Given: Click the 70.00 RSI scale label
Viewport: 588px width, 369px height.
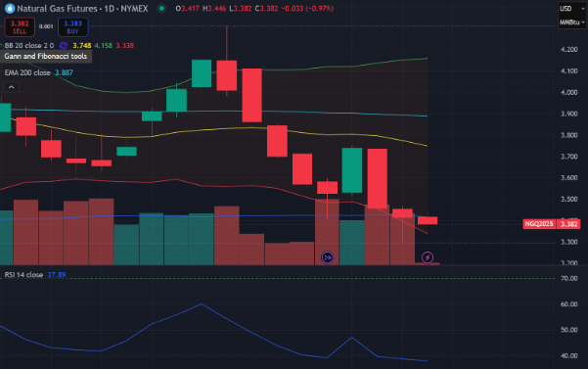Looking at the screenshot, I should pyautogui.click(x=568, y=279).
